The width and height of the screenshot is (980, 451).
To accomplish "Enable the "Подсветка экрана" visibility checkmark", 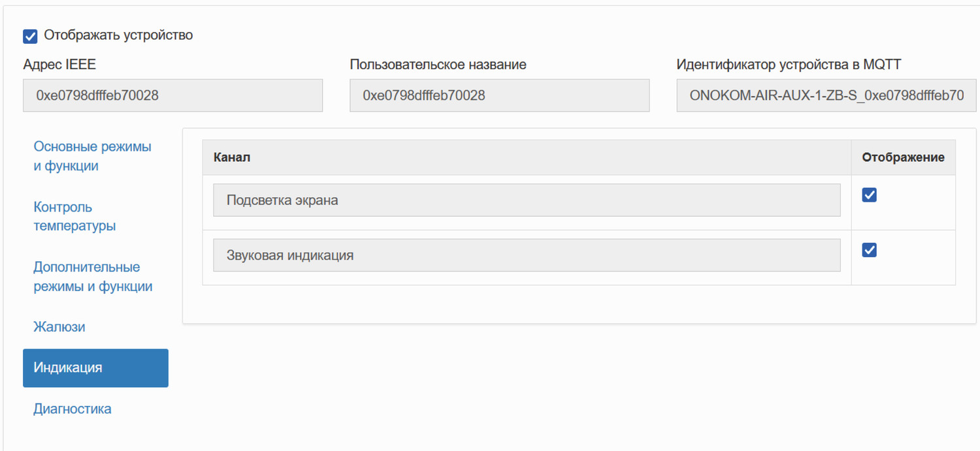I will [x=869, y=194].
